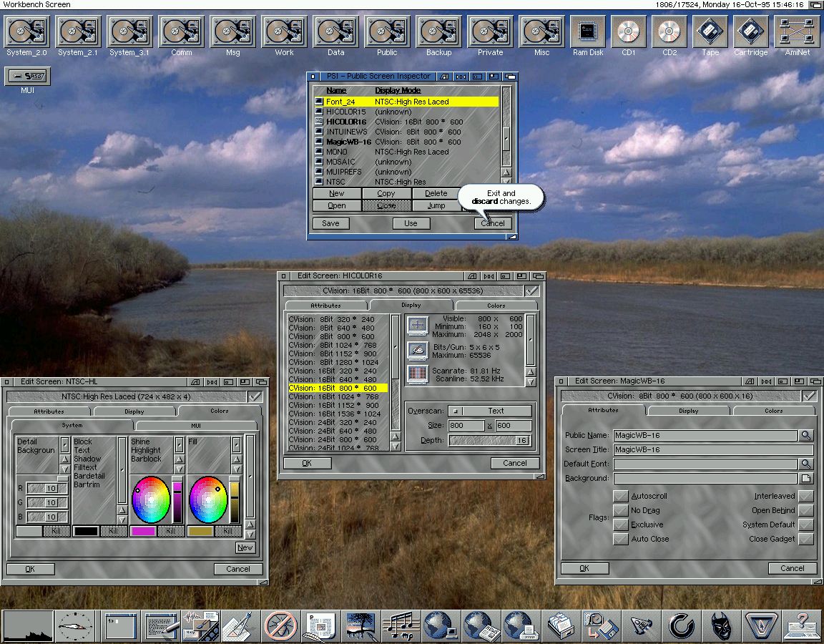
Task: Open the AmiNet network drive icon
Action: [x=797, y=33]
